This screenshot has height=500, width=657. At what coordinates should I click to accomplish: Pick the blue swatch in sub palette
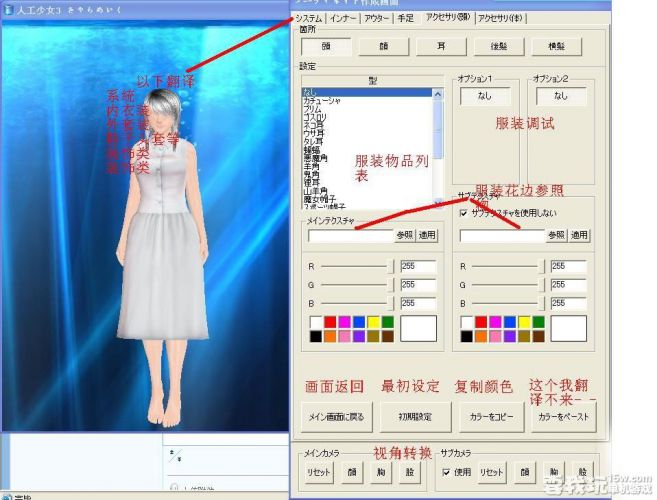[x=510, y=322]
